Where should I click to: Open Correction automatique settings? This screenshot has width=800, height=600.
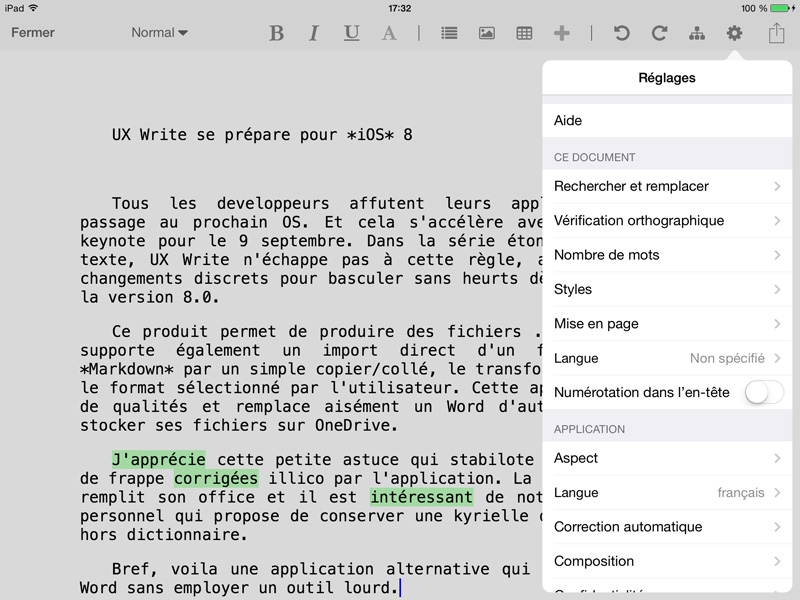667,527
